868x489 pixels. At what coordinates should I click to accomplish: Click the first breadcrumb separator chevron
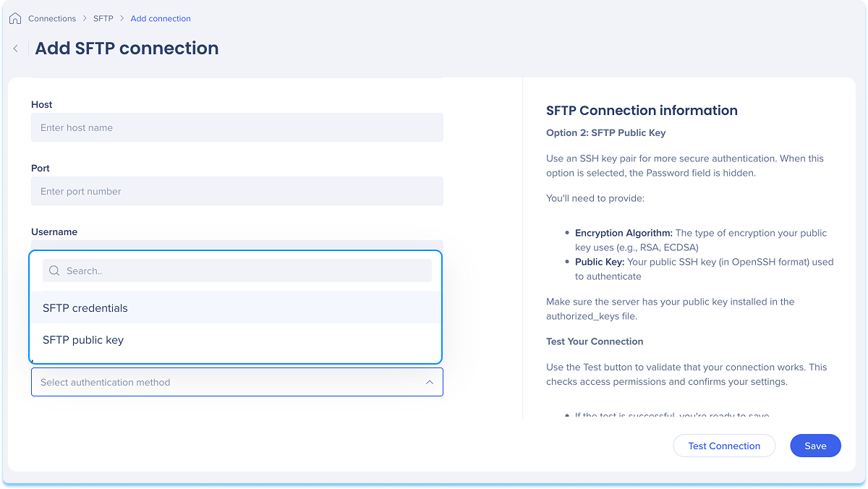tap(85, 18)
